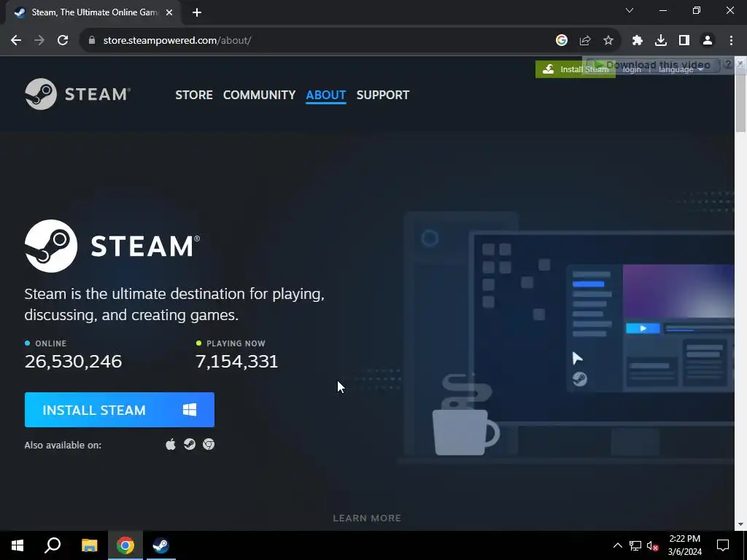Open the STORE menu item

(194, 95)
